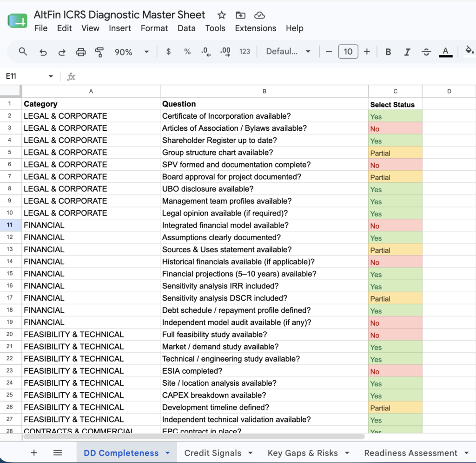This screenshot has height=463, width=476.
Task: Decrease font size with minus button
Action: 329,52
